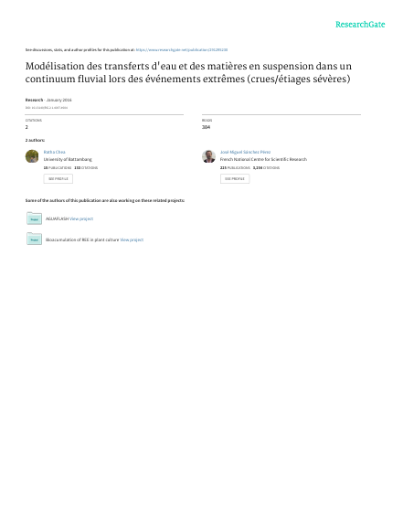The image size is (403, 532).
Task: Follow View project link next to AGUAFLASH
Action: coord(81,218)
